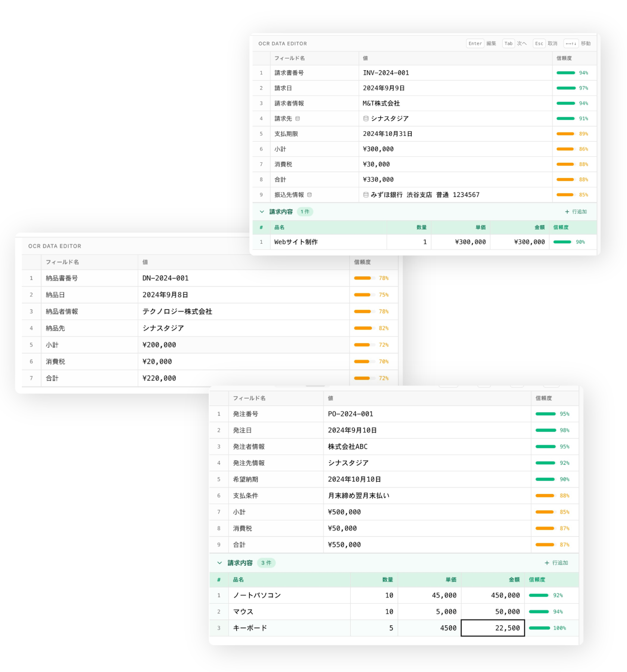Viewport: 627px width, 672px height.
Task: Click the arrow keys 移動 badge
Action: (571, 44)
